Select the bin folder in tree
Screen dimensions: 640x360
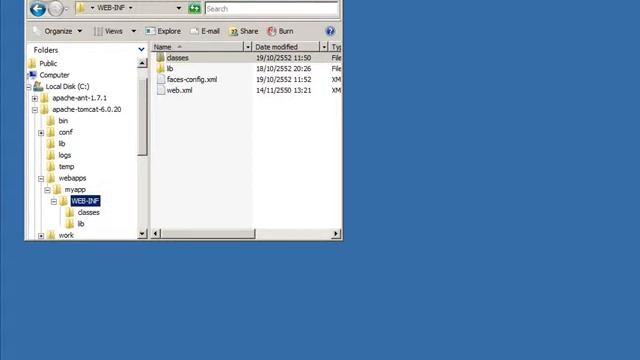[x=63, y=121]
